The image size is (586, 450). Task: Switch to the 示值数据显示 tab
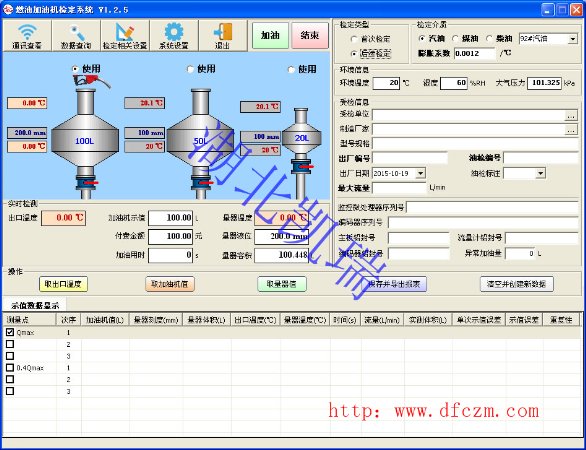pos(35,305)
